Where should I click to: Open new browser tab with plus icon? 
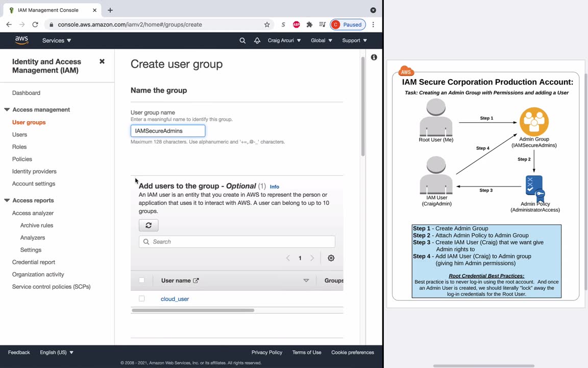[110, 10]
